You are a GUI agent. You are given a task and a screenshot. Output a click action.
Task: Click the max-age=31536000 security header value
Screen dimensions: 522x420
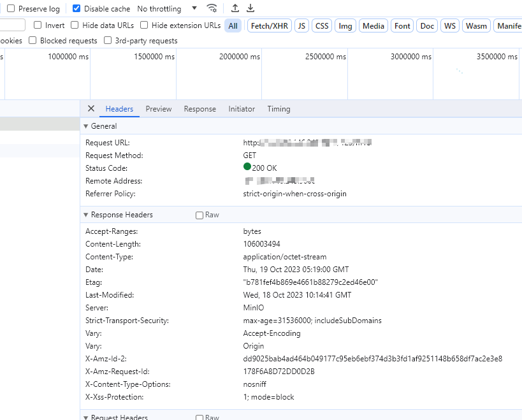(x=312, y=321)
